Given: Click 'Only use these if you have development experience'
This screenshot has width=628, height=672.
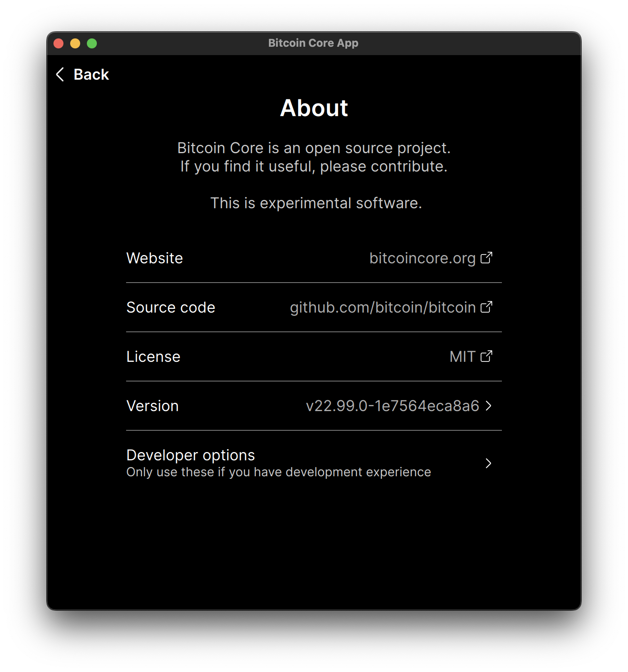Looking at the screenshot, I should tap(279, 472).
